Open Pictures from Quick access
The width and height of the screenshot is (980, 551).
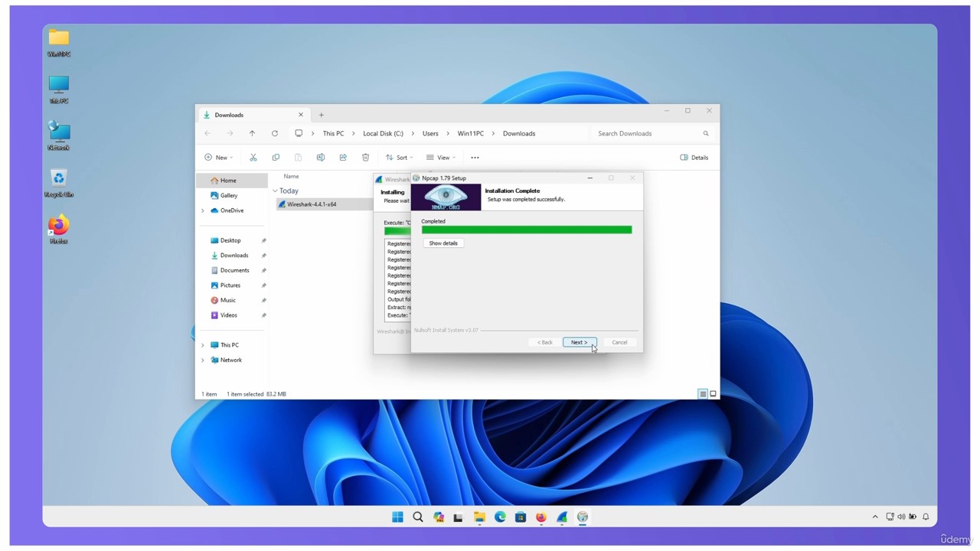[230, 285]
